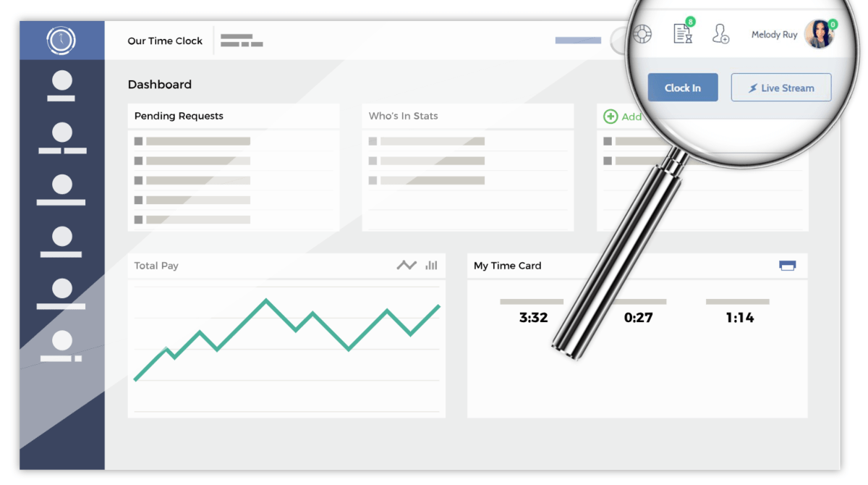Viewport: 868px width, 485px height.
Task: Click the green Total Pay trend line
Action: pos(286,339)
